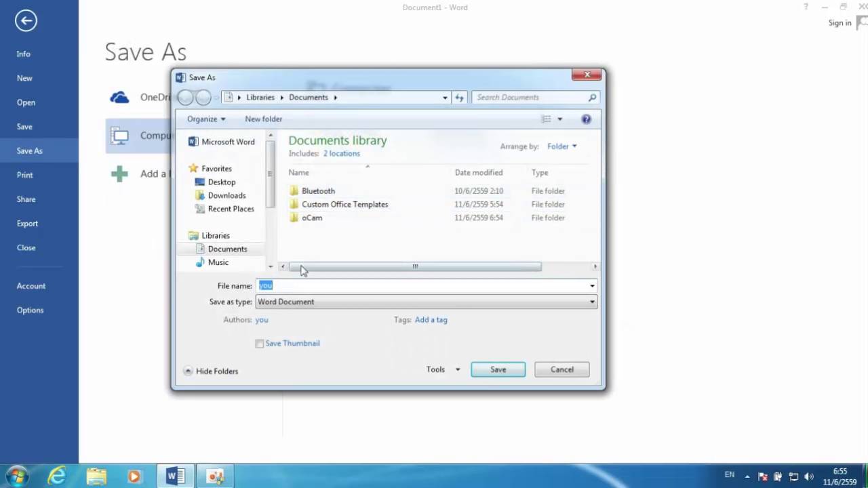Viewport: 868px width, 488px height.
Task: Click the Word taskbar icon
Action: click(176, 476)
